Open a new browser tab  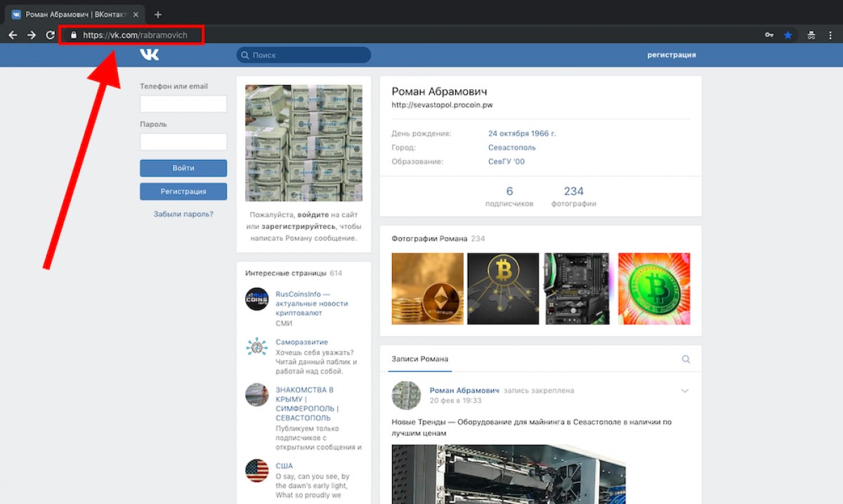pyautogui.click(x=157, y=14)
